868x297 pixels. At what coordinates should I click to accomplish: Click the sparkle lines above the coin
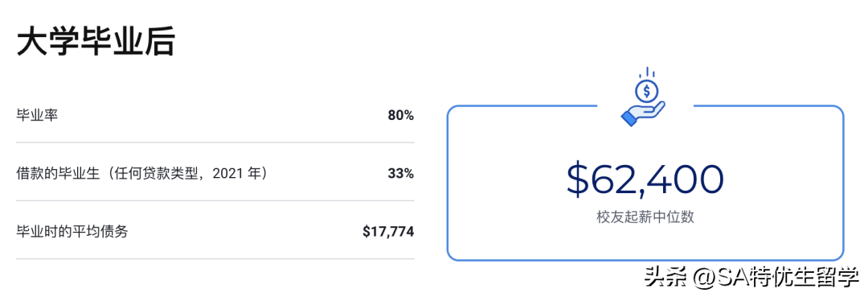tap(646, 72)
